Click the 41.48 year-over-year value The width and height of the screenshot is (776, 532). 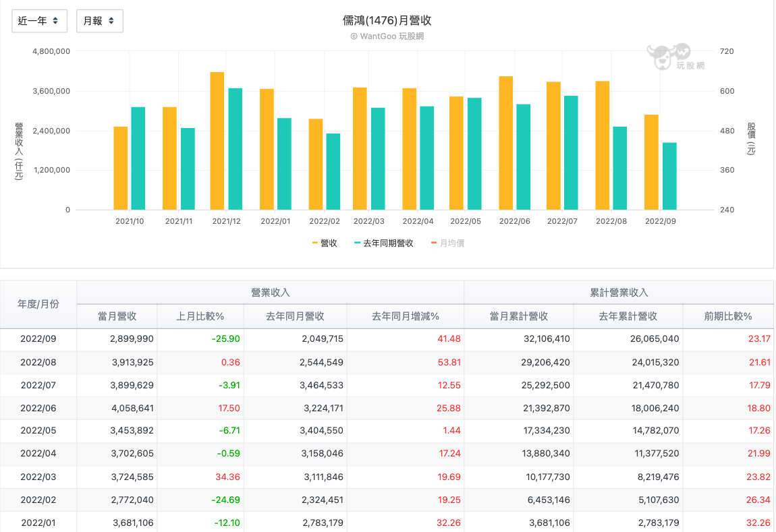449,339
